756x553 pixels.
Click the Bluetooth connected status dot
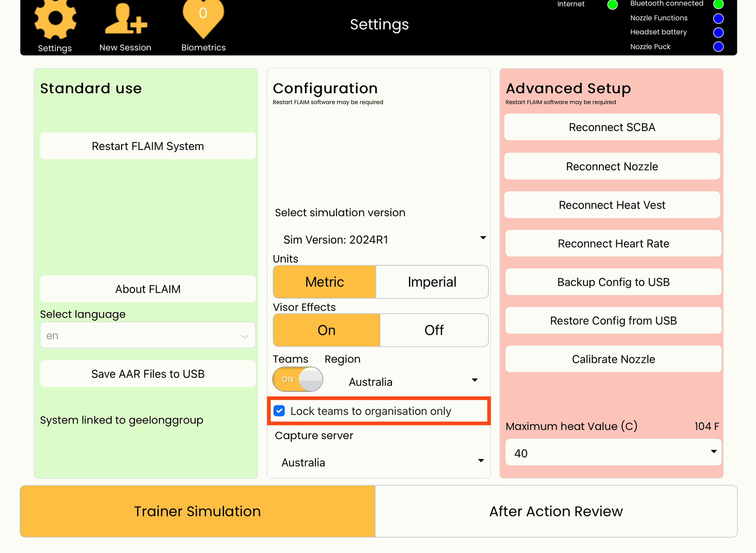click(718, 4)
